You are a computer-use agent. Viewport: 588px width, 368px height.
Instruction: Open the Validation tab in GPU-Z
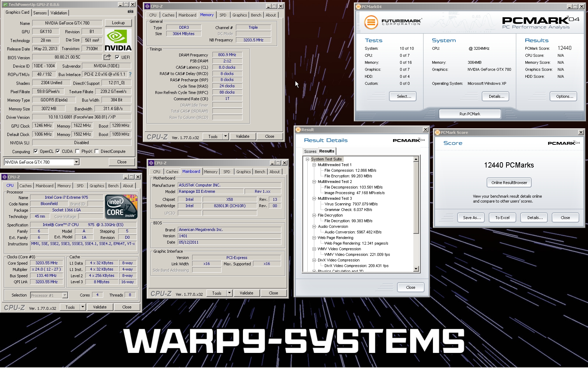pos(59,13)
